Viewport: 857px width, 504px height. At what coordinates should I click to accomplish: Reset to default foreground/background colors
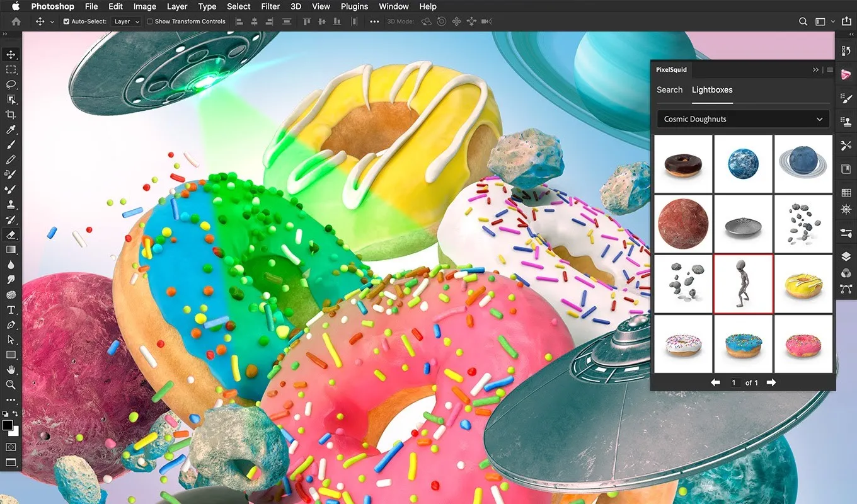pos(6,413)
